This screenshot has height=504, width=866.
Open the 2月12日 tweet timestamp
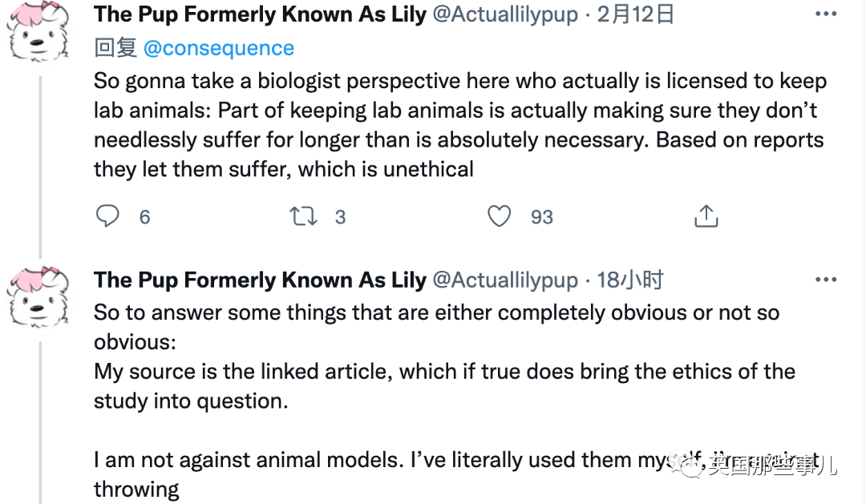[636, 14]
